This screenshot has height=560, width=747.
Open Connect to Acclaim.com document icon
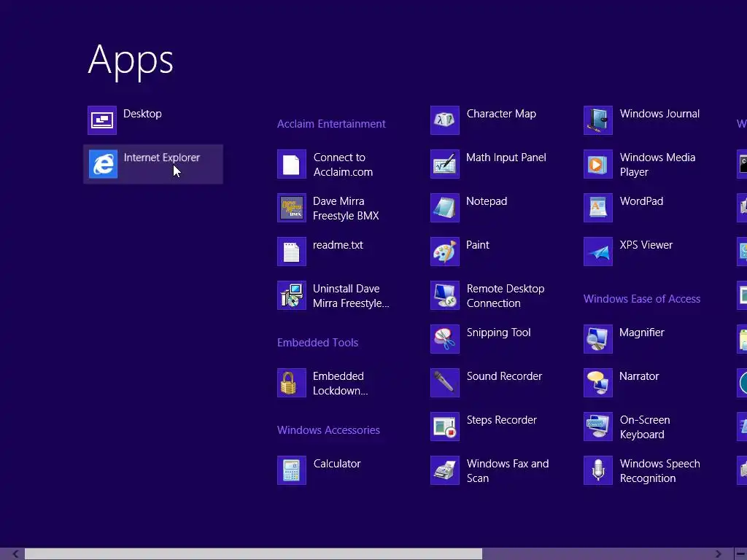pos(292,164)
